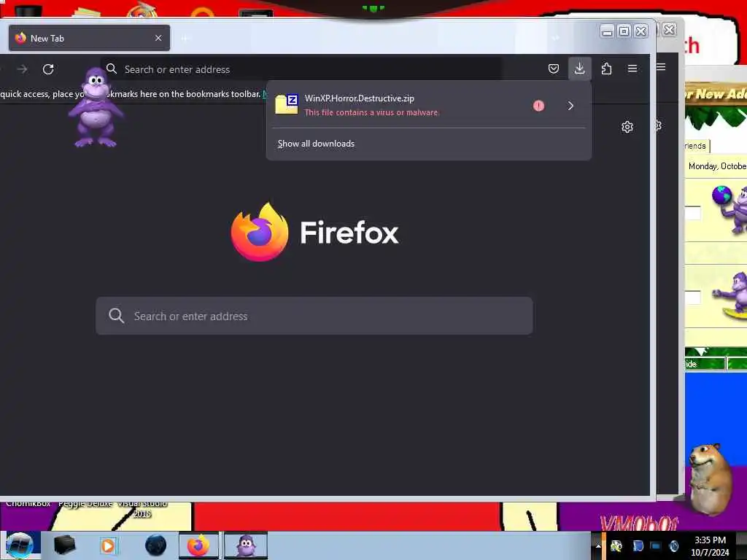The height and width of the screenshot is (560, 747).
Task: Open the clock showing 3:35 PM
Action: pyautogui.click(x=710, y=545)
